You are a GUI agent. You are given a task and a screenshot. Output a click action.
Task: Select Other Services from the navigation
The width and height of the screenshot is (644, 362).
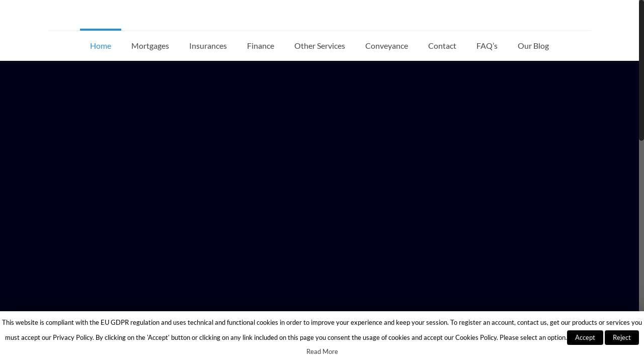pos(319,46)
